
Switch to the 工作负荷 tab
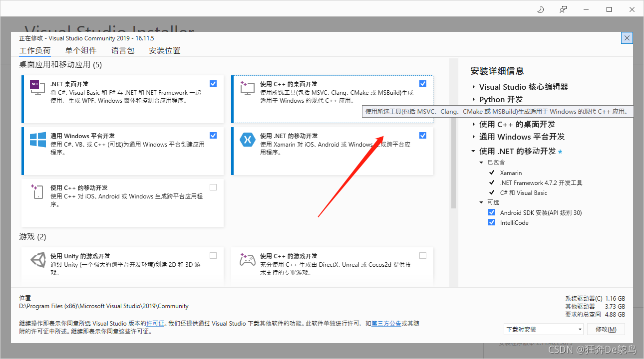point(35,50)
